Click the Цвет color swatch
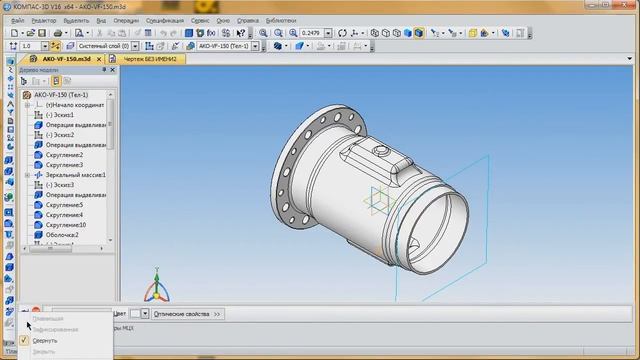Viewport: 640px width, 360px height. [x=135, y=314]
